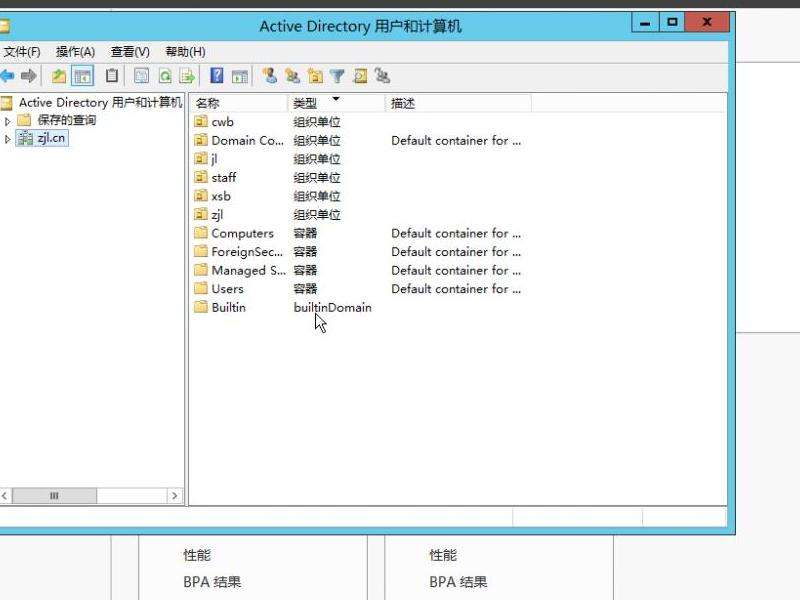Open Help via blue question mark icon
800x600 pixels.
pyautogui.click(x=217, y=76)
